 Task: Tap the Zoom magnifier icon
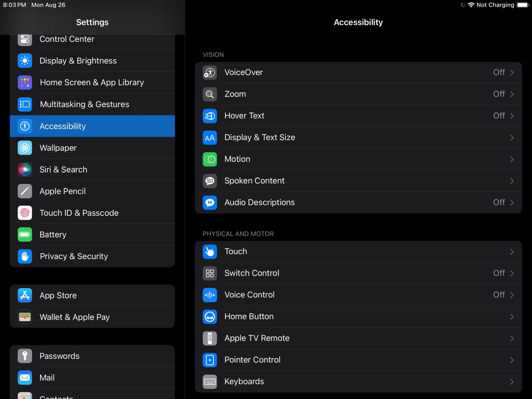(x=210, y=94)
